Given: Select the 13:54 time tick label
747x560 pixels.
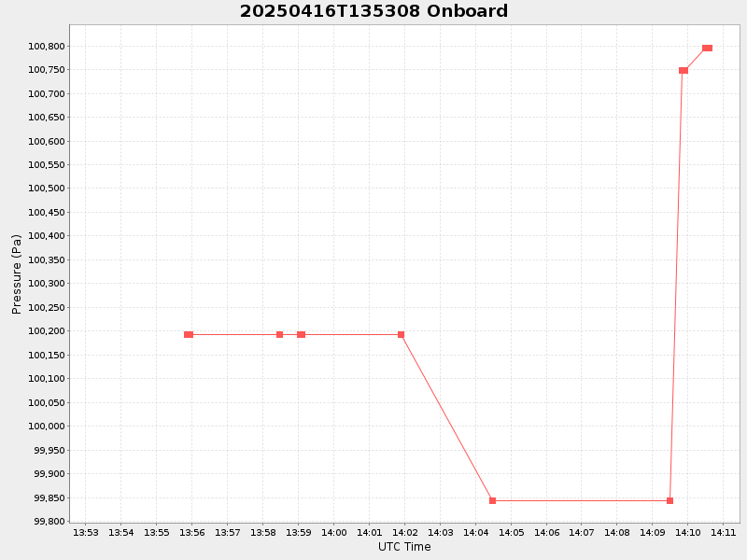Looking at the screenshot, I should 121,532.
